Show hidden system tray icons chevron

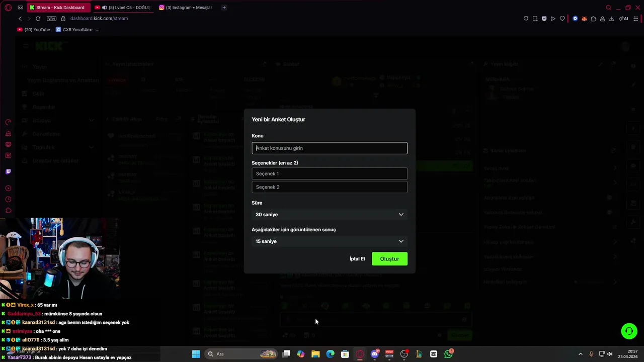point(580,354)
